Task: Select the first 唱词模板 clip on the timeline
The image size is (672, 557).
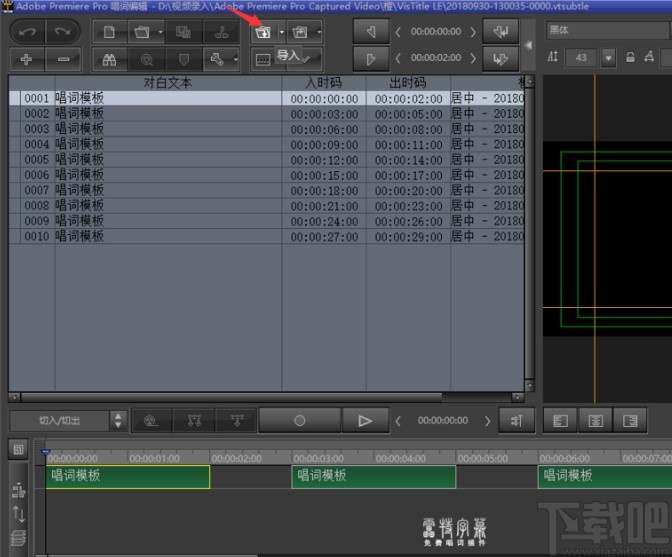Action: (x=128, y=476)
